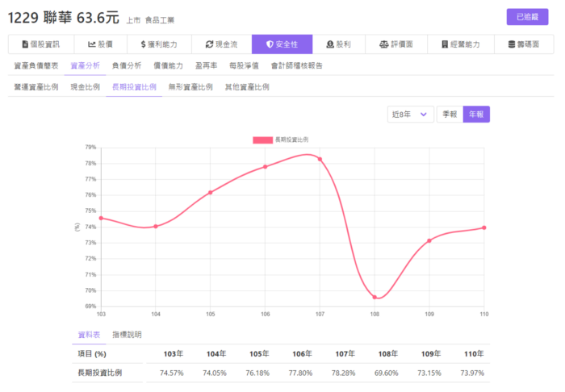Click the 76.18% table value
This screenshot has height=392, width=565.
(257, 373)
